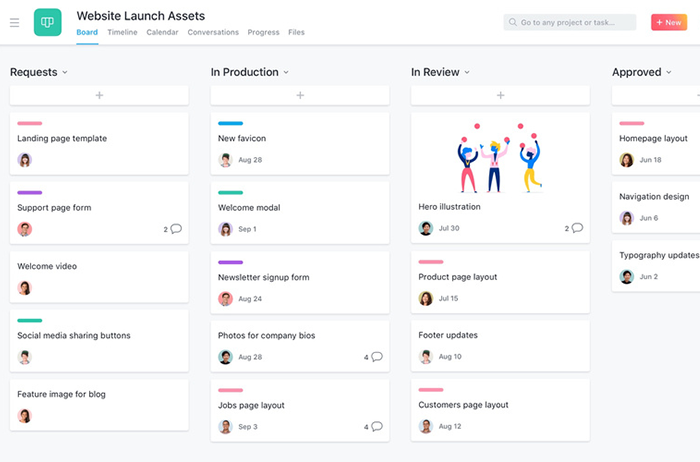Open the Navigation design card
Screen dimensions: 700x462
[656, 207]
